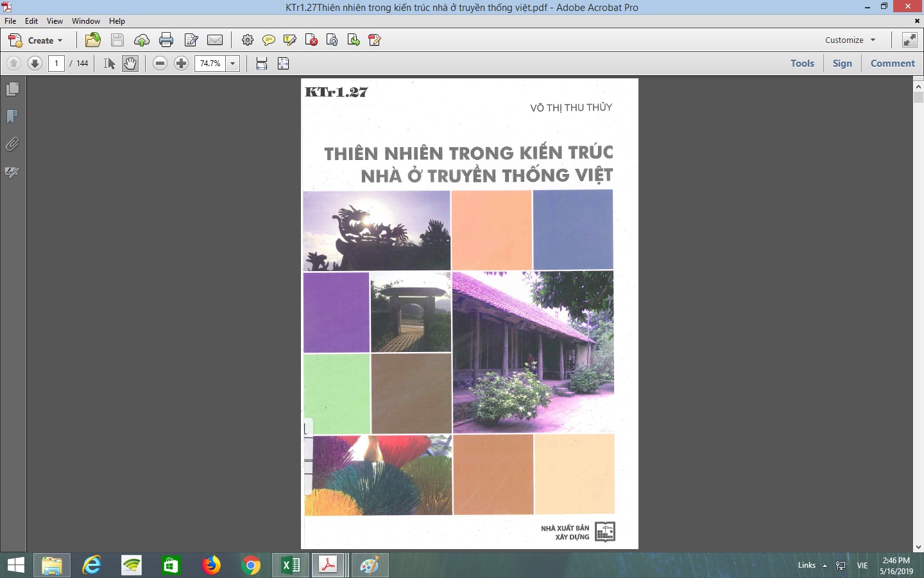The image size is (924, 578).
Task: Click the upload to cloud icon
Action: coord(142,40)
